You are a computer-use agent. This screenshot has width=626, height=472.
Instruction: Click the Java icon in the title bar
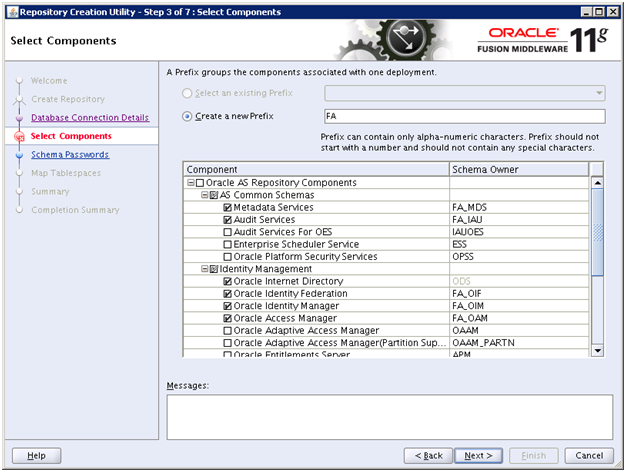point(13,12)
